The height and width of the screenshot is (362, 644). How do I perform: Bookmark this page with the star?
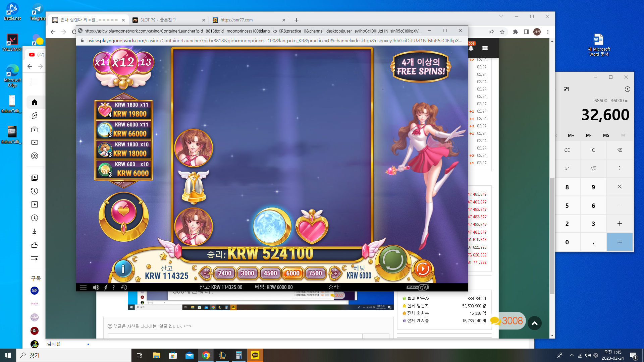coord(502,32)
